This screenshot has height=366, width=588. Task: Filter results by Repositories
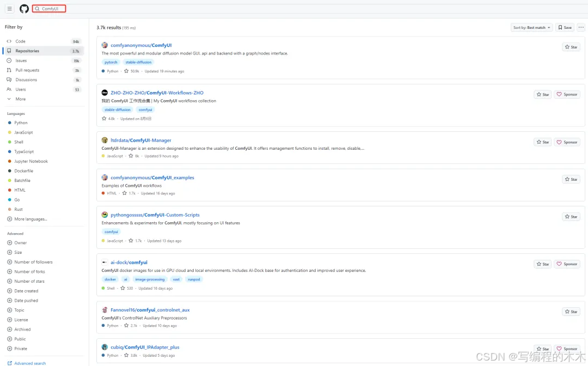pos(43,51)
